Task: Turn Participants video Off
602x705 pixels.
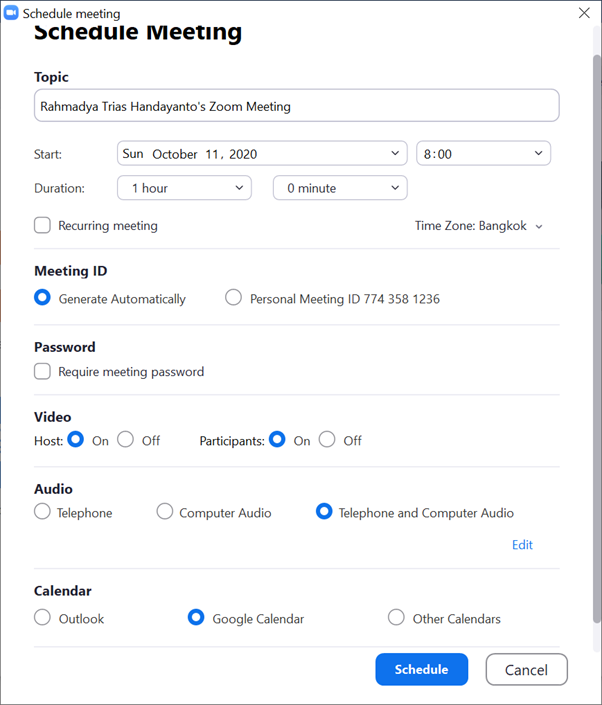Action: pos(327,440)
